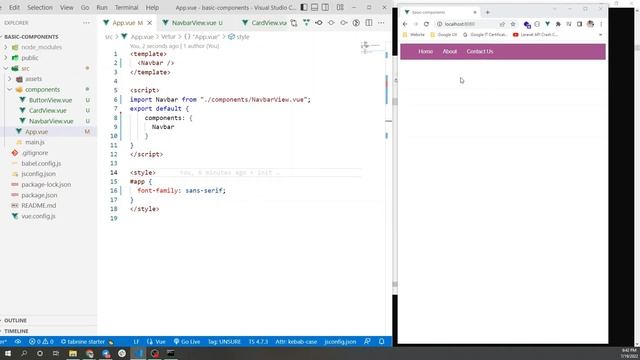The height and width of the screenshot is (360, 640).
Task: Click Attr: kebab-case status bar item
Action: point(296,342)
